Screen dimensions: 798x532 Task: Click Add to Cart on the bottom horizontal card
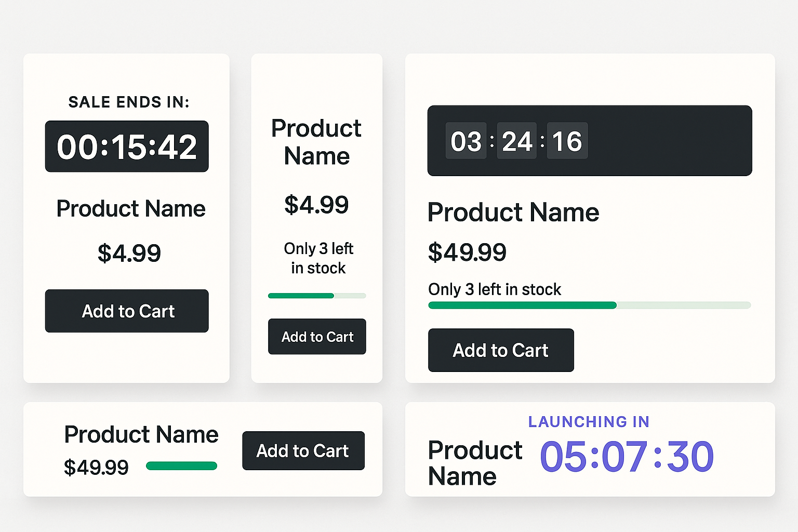click(303, 450)
